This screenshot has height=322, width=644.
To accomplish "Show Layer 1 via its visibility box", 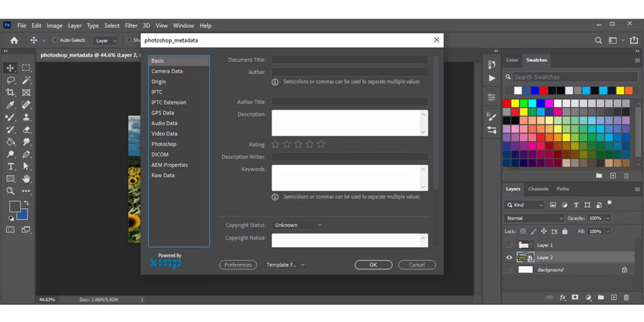I will 509,245.
